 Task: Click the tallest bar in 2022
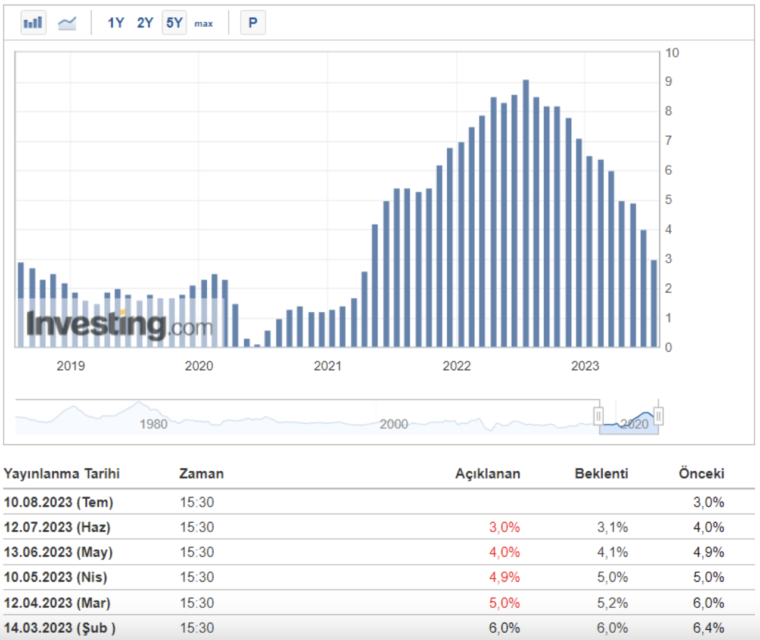coord(526,213)
